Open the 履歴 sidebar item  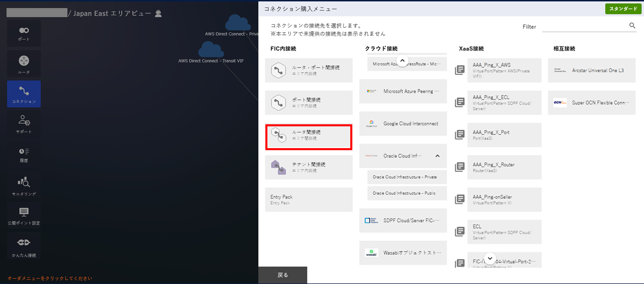24,155
